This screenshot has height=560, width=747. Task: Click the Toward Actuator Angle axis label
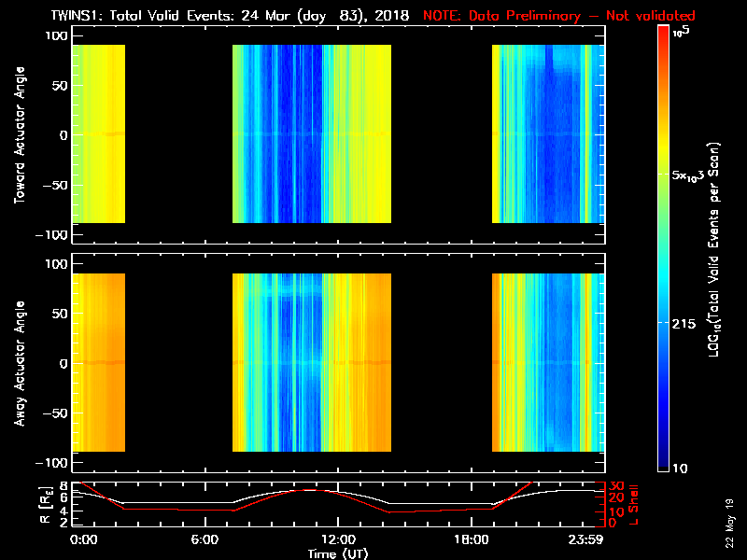click(20, 134)
